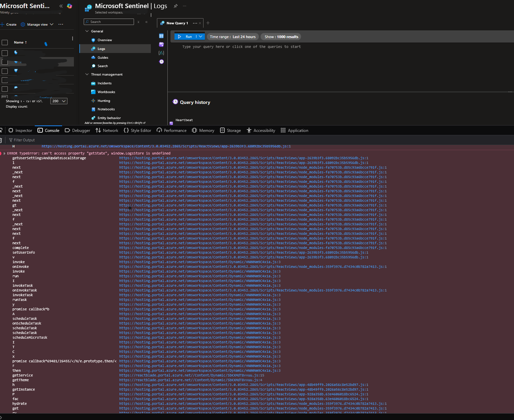Screen dimensions: 514x420
Task: Tick the fifth workspace row checkbox
Action: [x=5, y=89]
